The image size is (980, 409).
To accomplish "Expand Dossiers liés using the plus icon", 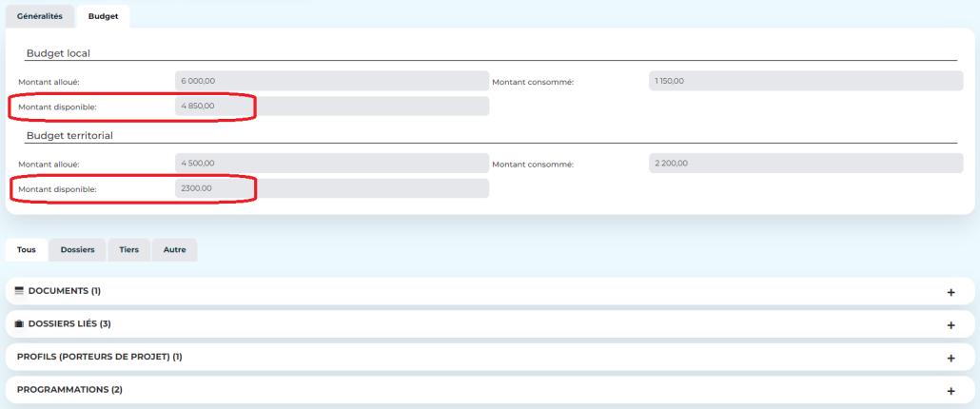I will pos(951,325).
